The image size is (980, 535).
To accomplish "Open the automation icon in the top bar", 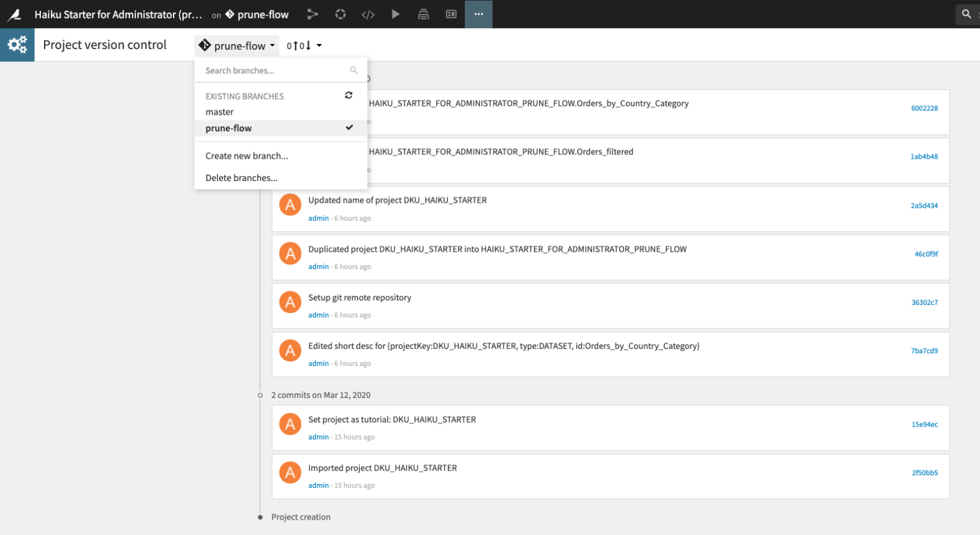I will [423, 14].
